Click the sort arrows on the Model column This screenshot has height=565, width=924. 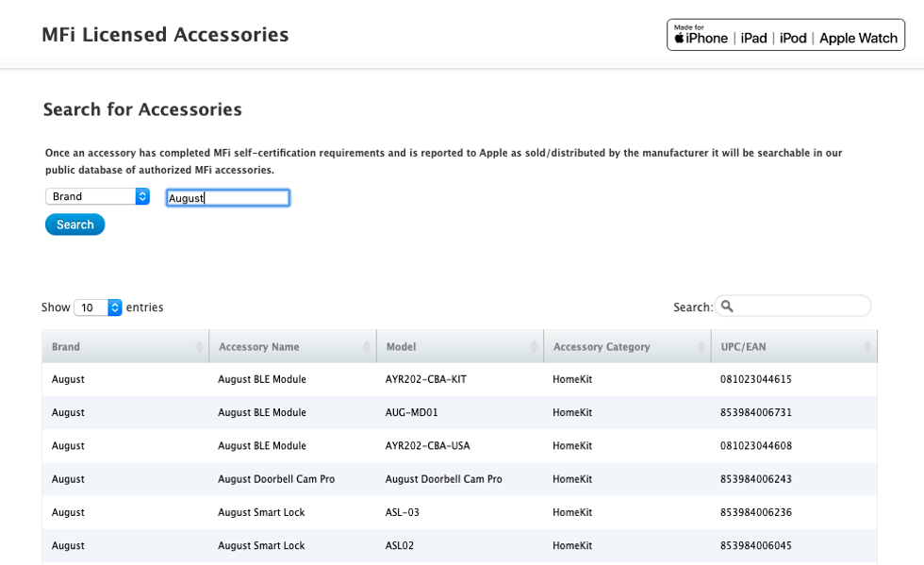click(533, 345)
